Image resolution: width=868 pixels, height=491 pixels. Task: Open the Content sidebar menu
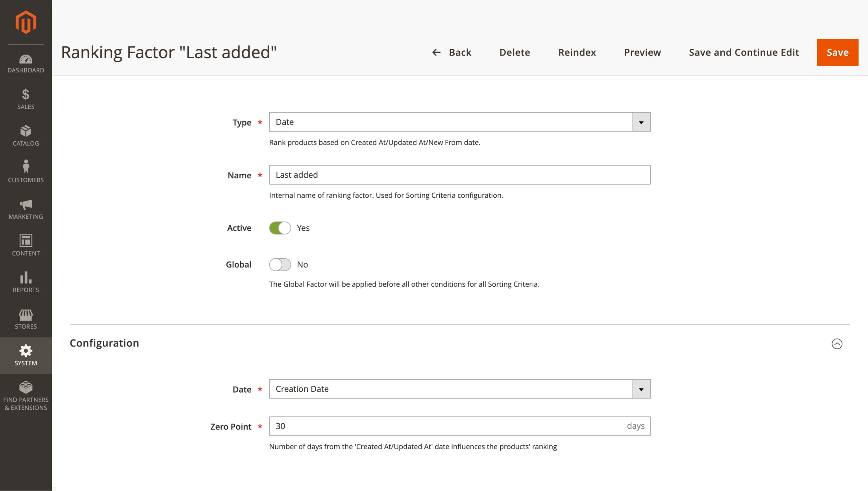(26, 245)
